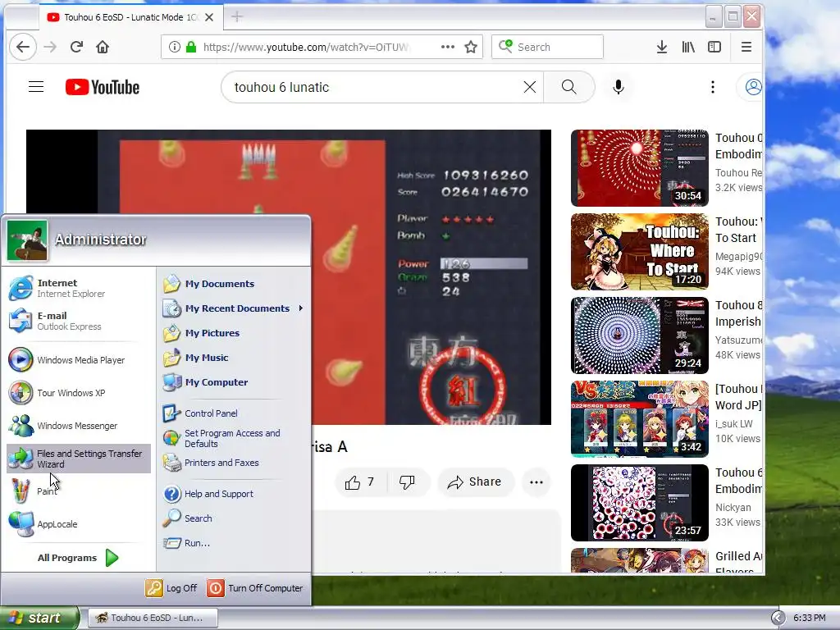The height and width of the screenshot is (630, 840).
Task: Expand My Recent Documents submenu
Action: pos(234,308)
